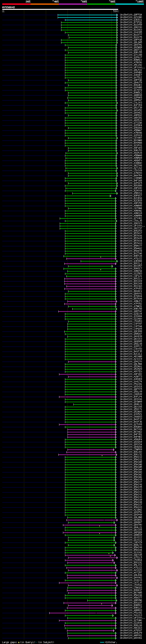Click the purple ~60% identity color legend
This screenshot has height=644, width=146.
coord(73,4)
